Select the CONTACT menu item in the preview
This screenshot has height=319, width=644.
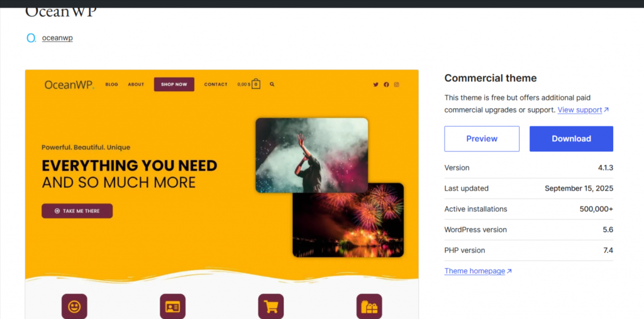[x=216, y=85]
